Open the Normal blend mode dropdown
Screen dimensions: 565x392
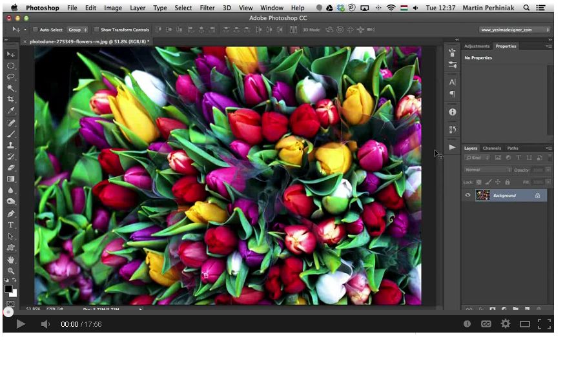[488, 170]
